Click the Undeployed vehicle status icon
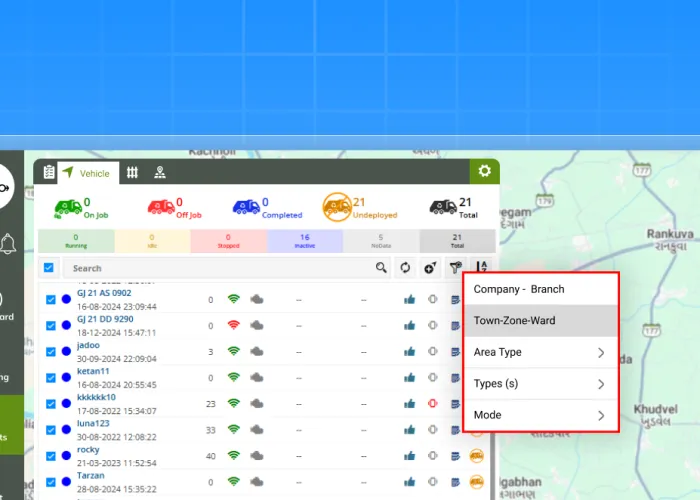 tap(335, 207)
